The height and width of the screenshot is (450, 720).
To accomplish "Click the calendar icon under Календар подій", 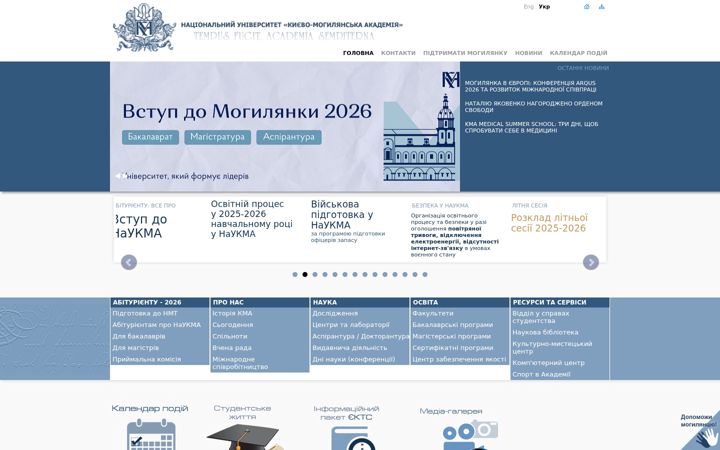I will (151, 434).
